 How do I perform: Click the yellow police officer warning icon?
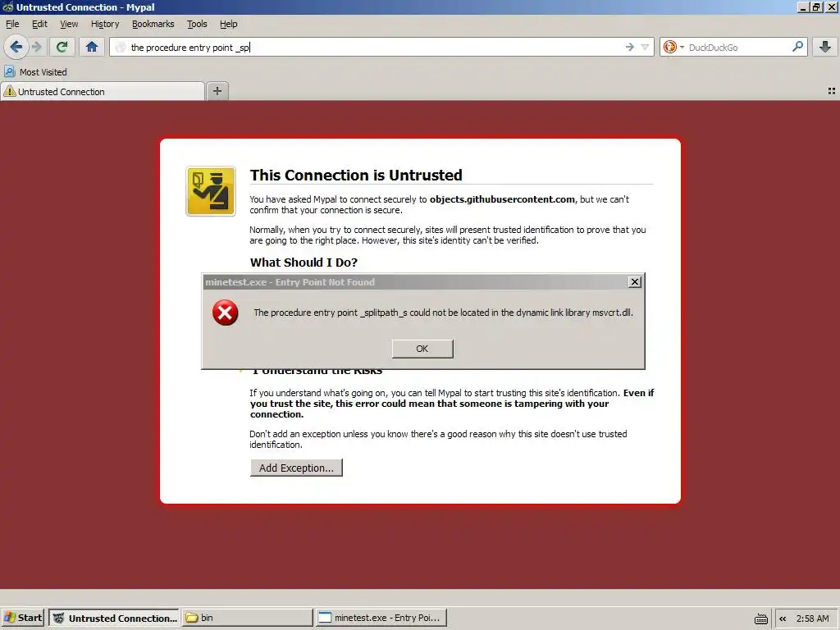[x=211, y=191]
